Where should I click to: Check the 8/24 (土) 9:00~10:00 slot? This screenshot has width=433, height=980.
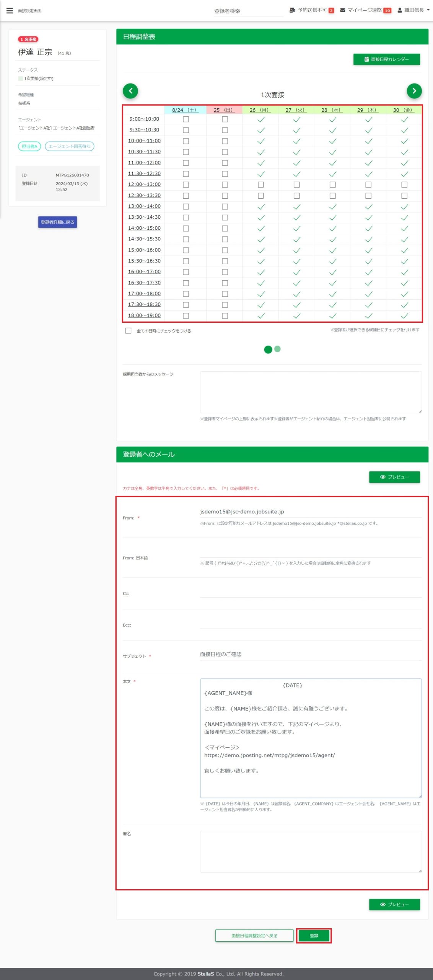click(186, 119)
